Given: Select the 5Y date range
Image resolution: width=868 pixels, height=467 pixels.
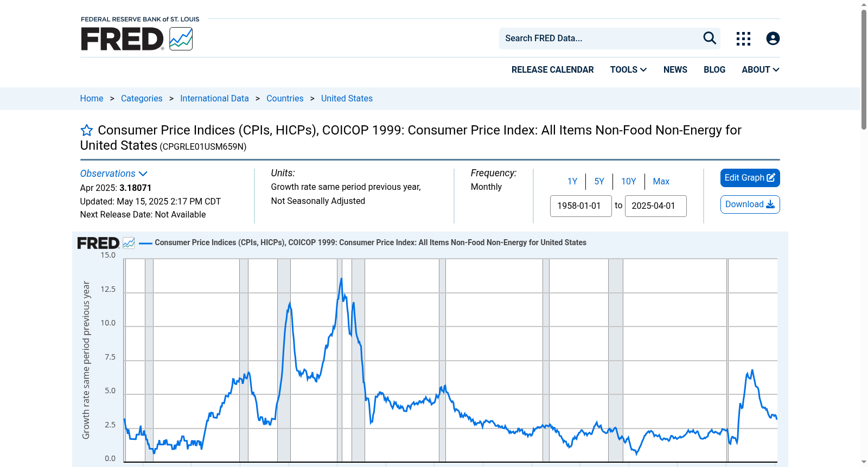Looking at the screenshot, I should click(599, 181).
